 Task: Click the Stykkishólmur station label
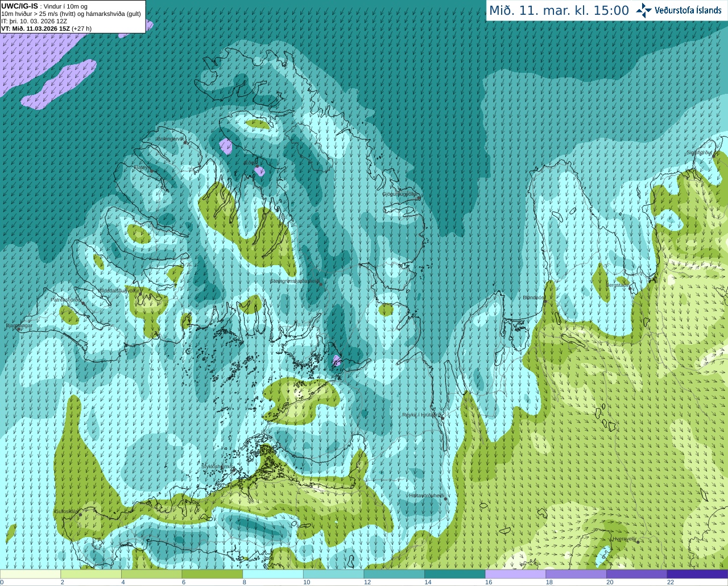(218, 466)
